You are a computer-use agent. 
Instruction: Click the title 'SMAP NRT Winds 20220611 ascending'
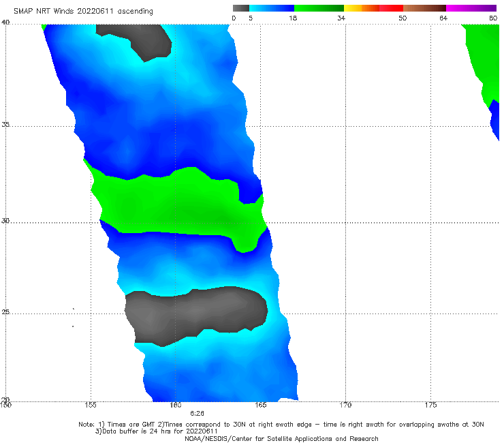[83, 12]
